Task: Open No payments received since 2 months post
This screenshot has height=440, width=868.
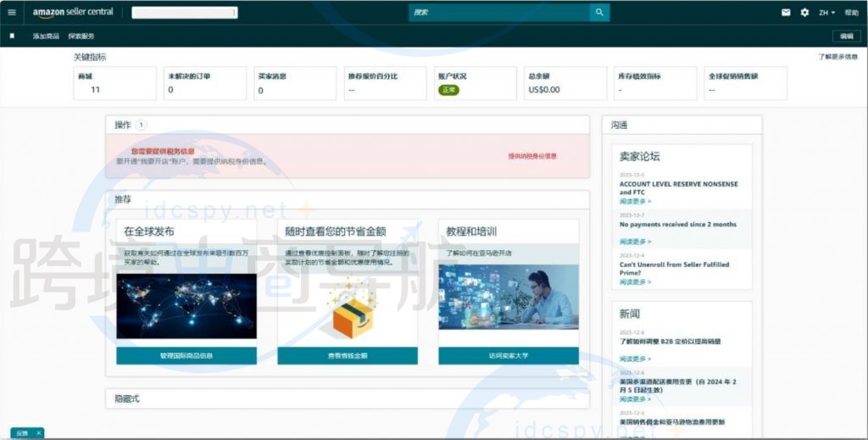Action: pos(678,224)
